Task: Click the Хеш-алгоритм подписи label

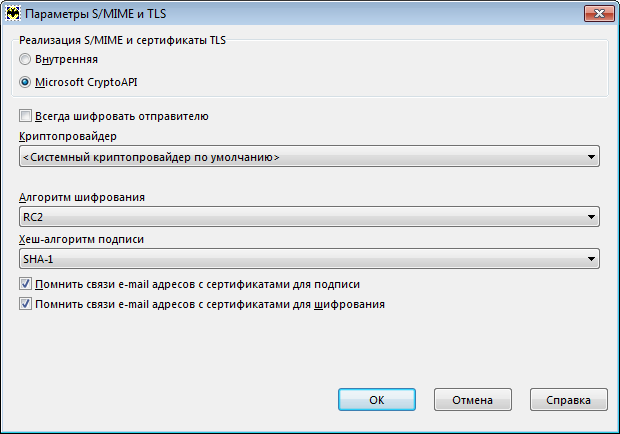Action: click(x=81, y=240)
